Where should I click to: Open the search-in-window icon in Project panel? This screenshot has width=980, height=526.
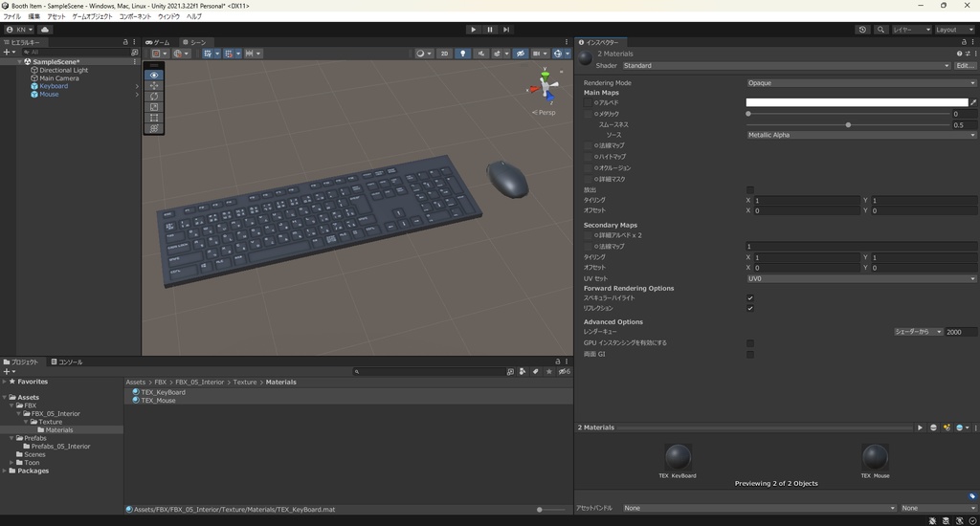point(510,372)
